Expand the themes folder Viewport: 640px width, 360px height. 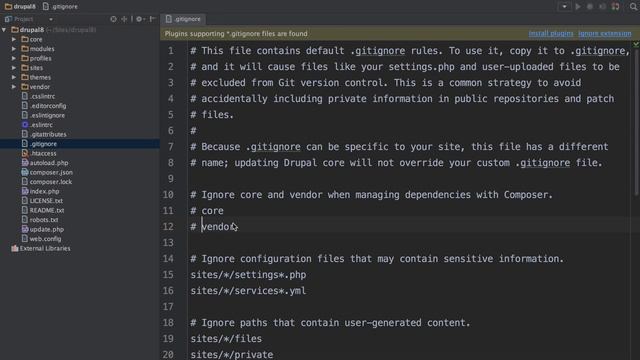14,77
